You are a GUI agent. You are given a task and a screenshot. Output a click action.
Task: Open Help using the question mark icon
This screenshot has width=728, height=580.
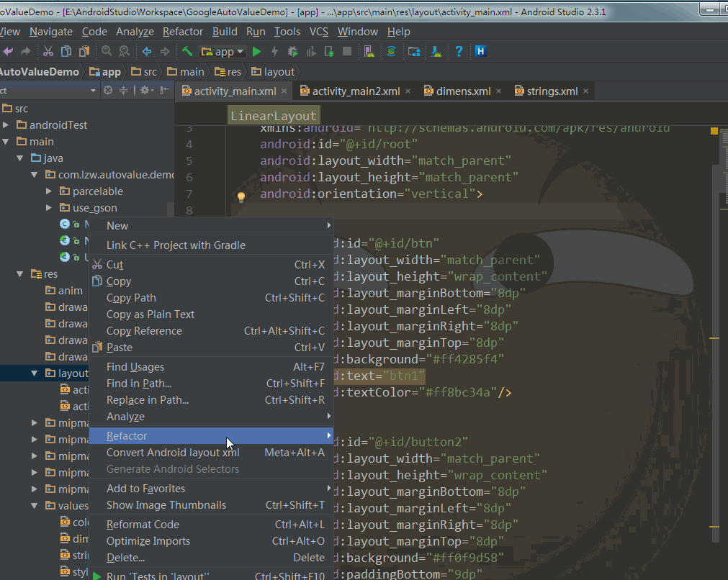click(x=458, y=51)
